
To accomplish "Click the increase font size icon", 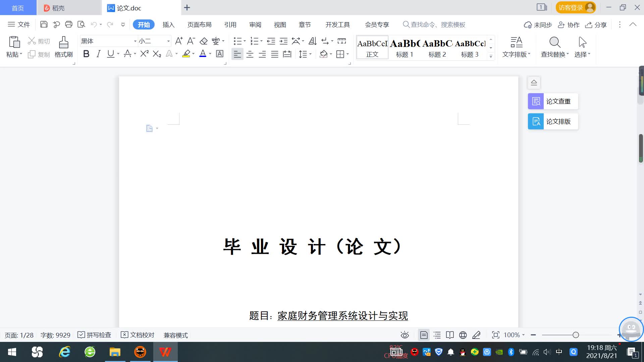I will pyautogui.click(x=179, y=41).
